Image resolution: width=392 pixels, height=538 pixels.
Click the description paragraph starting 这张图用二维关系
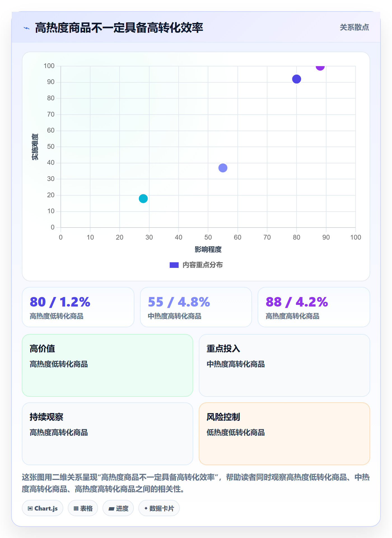click(196, 483)
